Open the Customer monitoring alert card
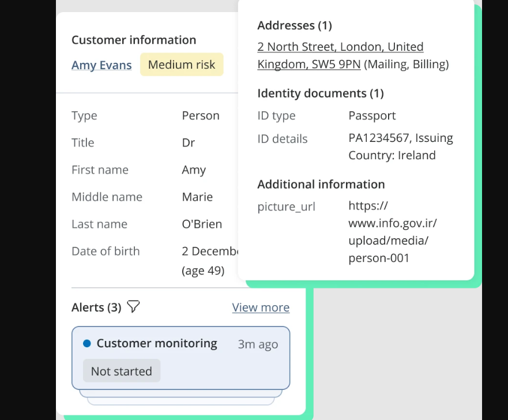This screenshot has height=420, width=508. click(180, 358)
